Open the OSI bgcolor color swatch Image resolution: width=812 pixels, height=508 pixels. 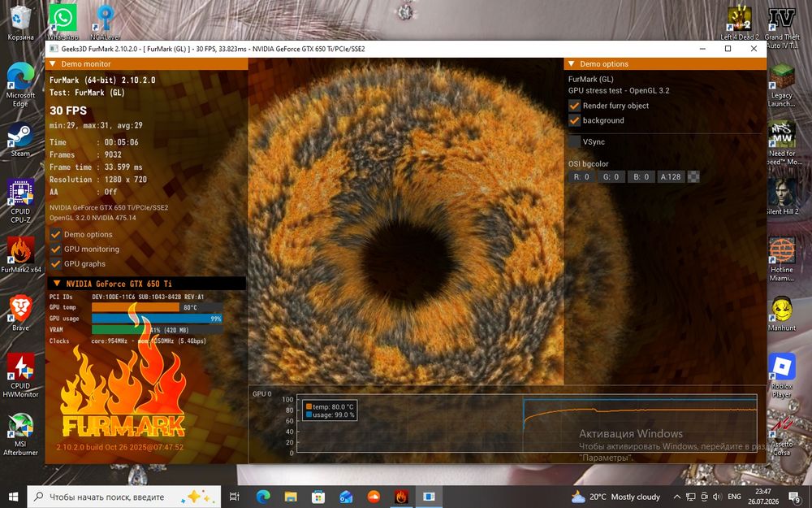click(693, 176)
